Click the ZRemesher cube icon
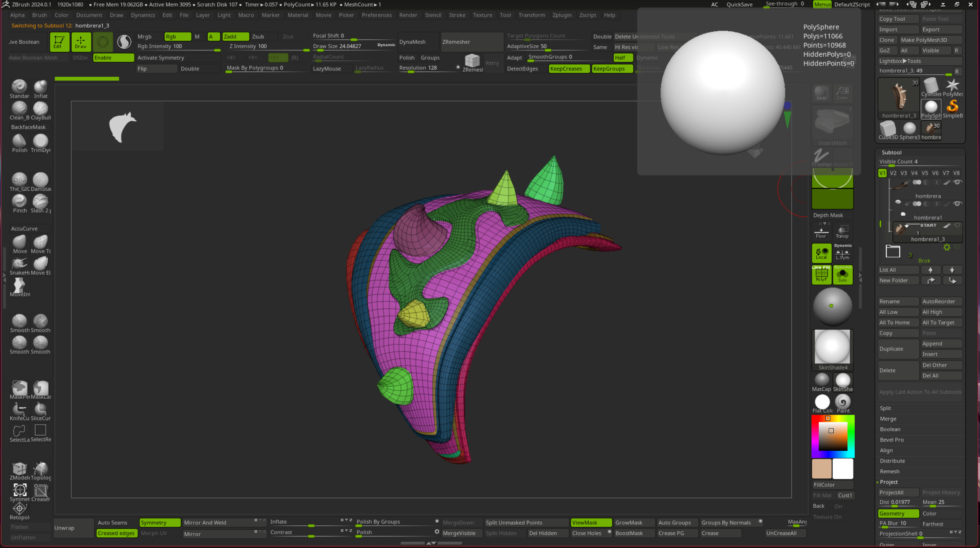 [x=472, y=61]
